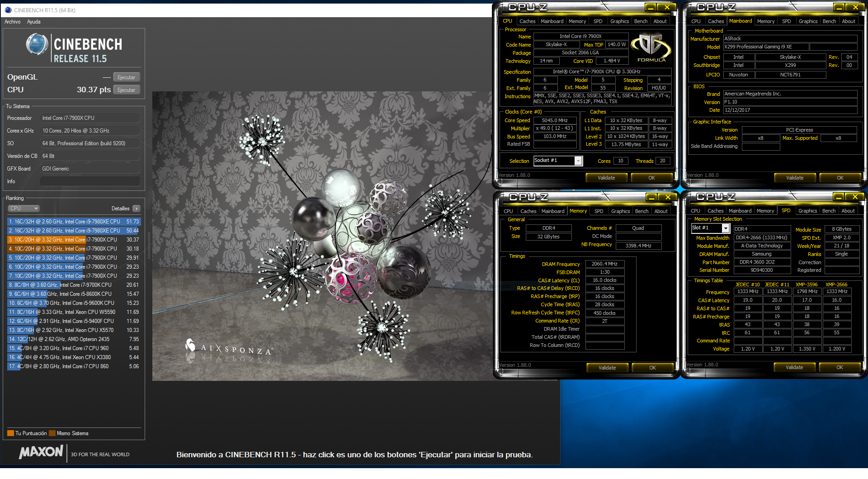Click the Tu Puntuación orange legend swatch
The image size is (868, 479).
tap(10, 433)
